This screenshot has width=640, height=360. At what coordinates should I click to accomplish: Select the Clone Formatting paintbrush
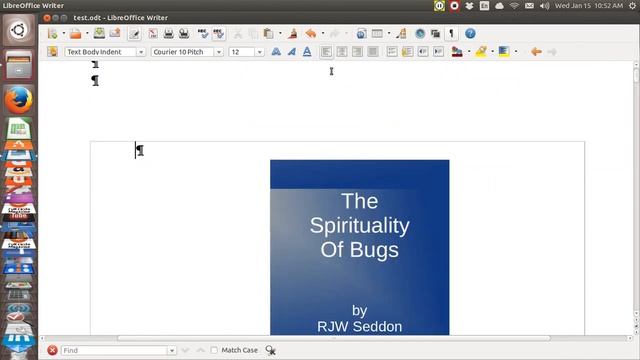pos(292,33)
